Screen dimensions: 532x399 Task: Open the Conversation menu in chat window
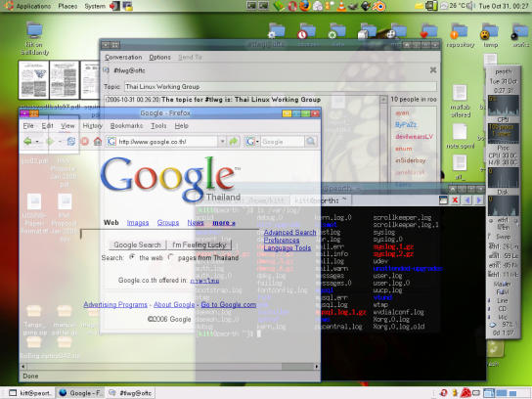(123, 57)
